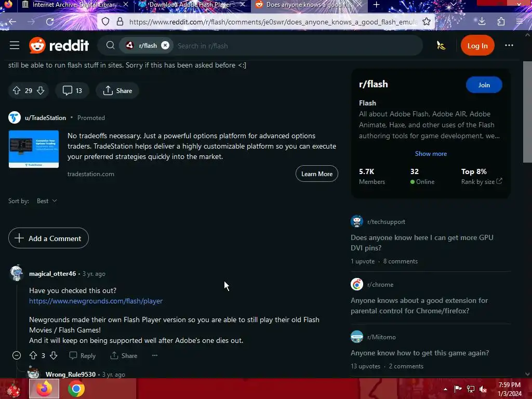
Task: Click the Log In button
Action: 477,46
